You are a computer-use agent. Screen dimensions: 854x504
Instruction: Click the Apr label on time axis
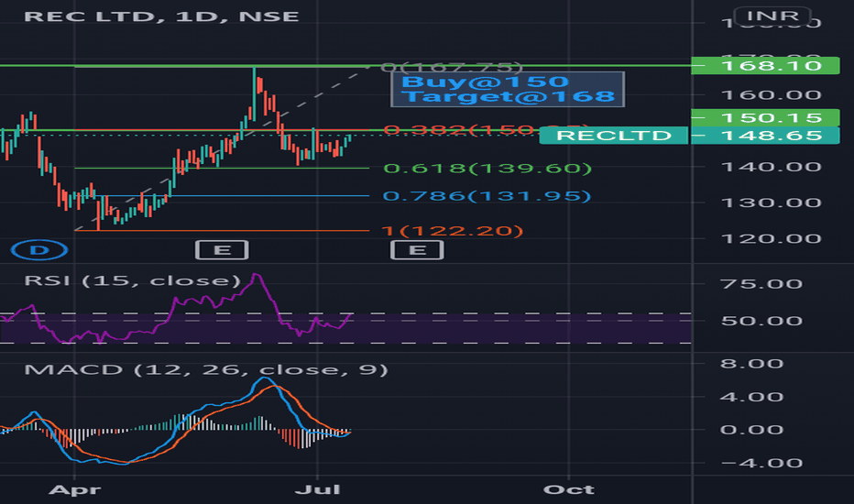click(x=74, y=490)
